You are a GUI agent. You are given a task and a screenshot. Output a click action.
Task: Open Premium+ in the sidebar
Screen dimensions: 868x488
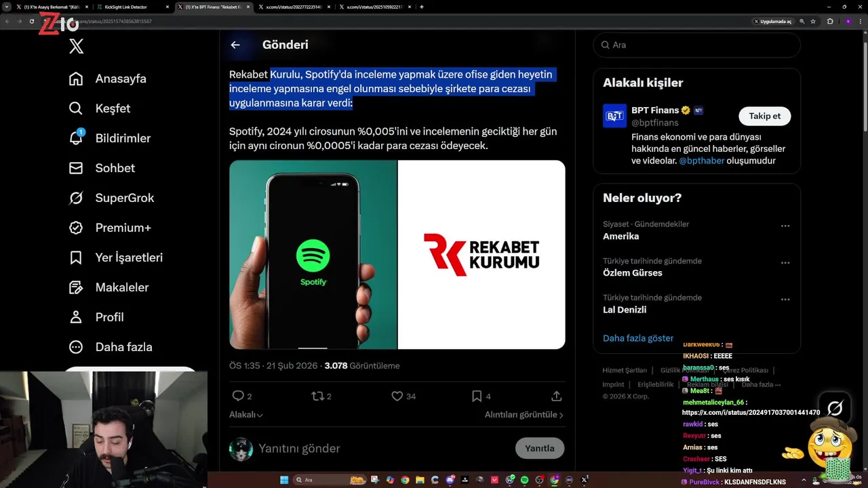click(110, 228)
